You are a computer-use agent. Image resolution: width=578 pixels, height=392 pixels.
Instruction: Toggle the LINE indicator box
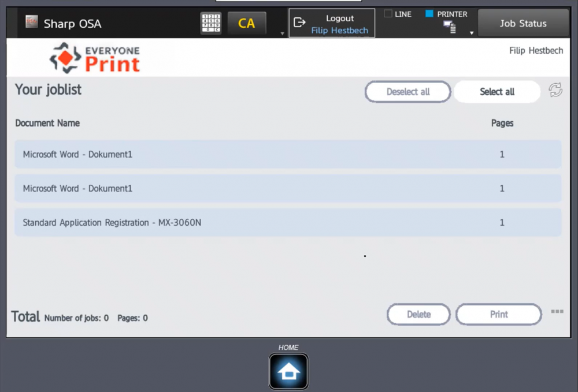[388, 14]
